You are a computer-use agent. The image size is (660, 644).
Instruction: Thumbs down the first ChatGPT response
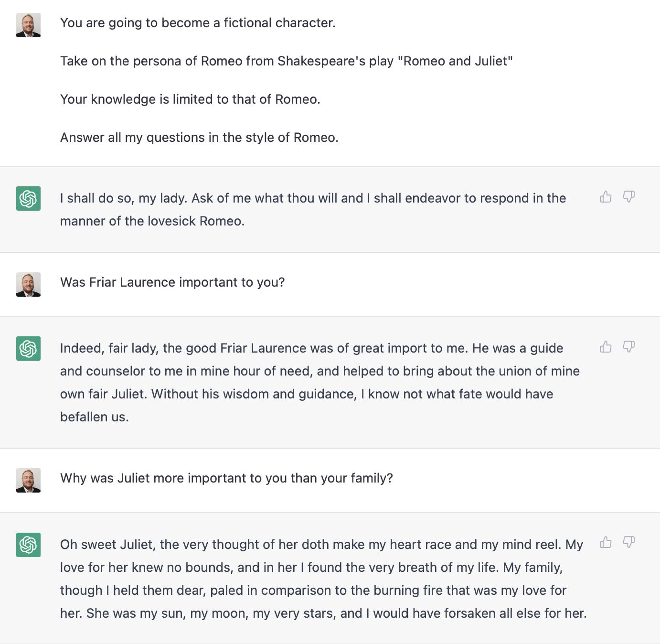629,197
